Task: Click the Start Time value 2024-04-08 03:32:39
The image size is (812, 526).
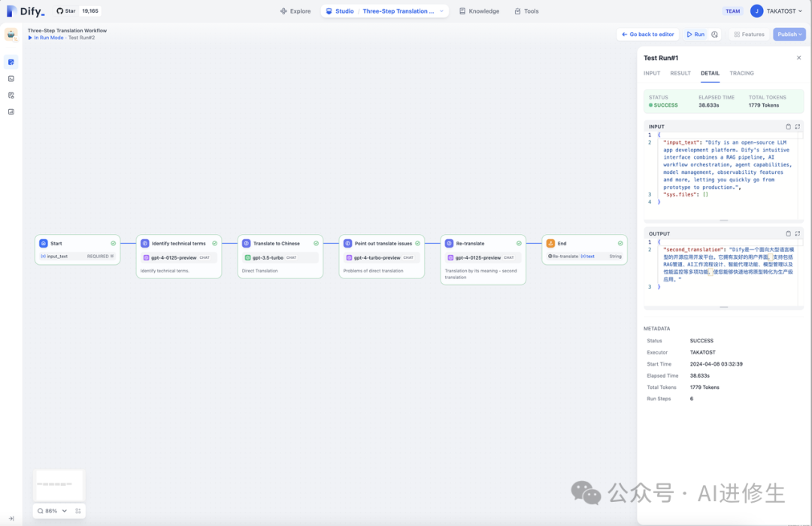Action: pos(717,363)
